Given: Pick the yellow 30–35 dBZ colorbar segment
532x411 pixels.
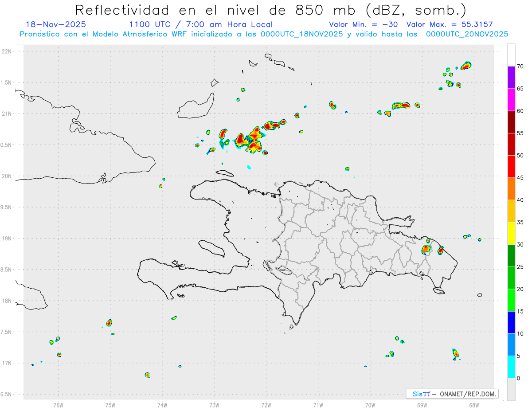Looking at the screenshot, I should point(511,233).
